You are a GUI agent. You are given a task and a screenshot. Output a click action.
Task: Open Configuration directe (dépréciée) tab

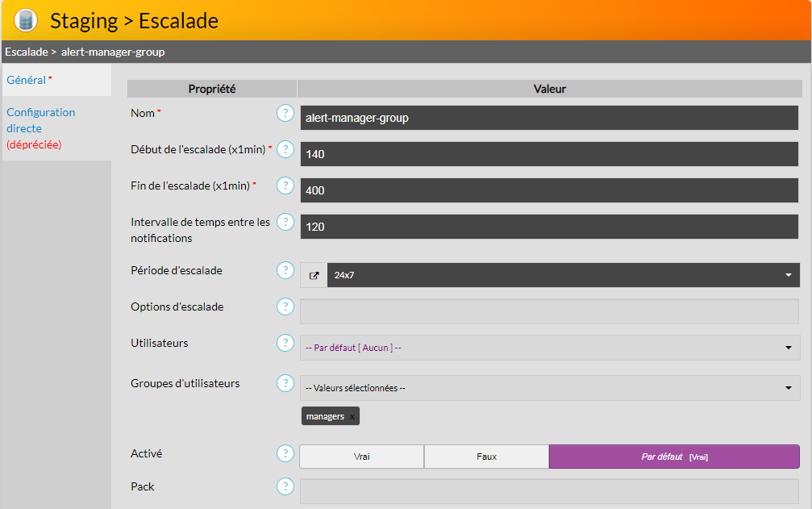click(x=40, y=128)
